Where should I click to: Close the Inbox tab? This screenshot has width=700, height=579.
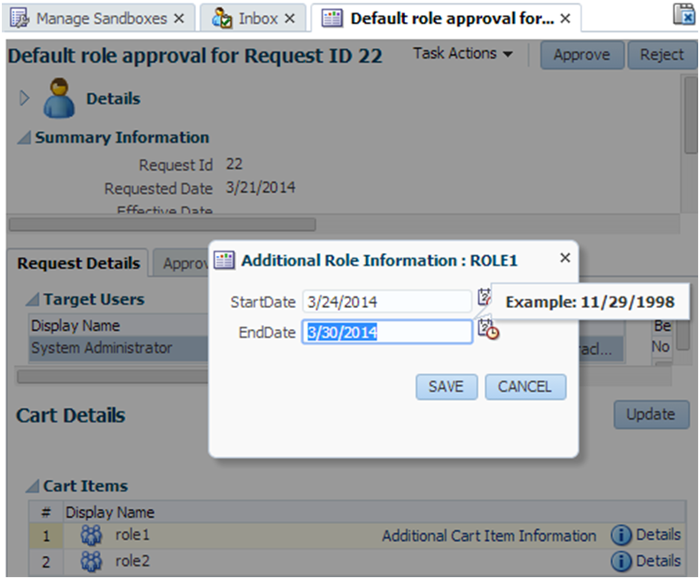[290, 18]
